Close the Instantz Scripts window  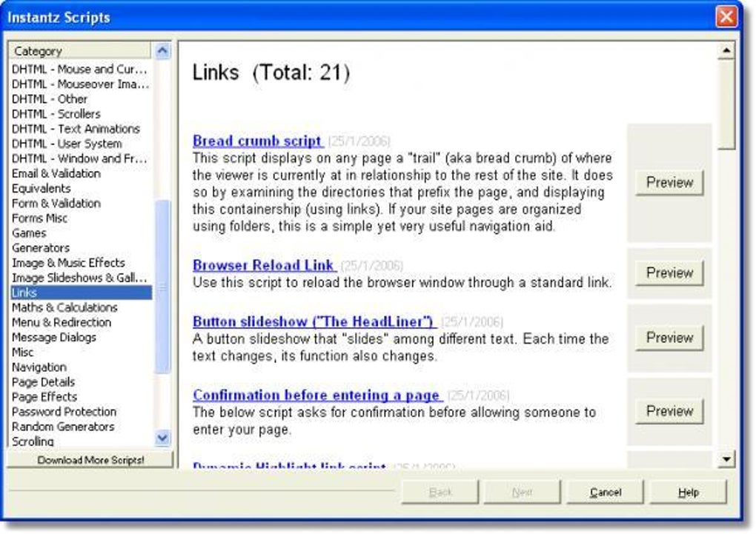point(726,17)
